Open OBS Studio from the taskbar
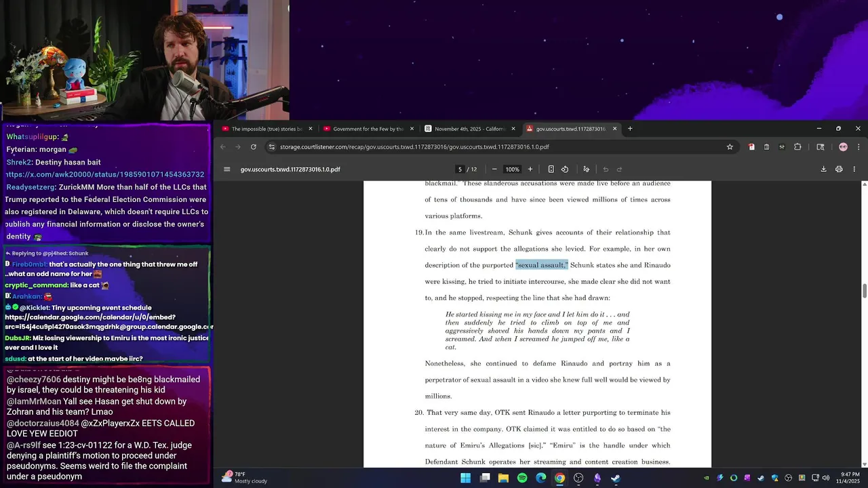The image size is (868, 488). (578, 478)
